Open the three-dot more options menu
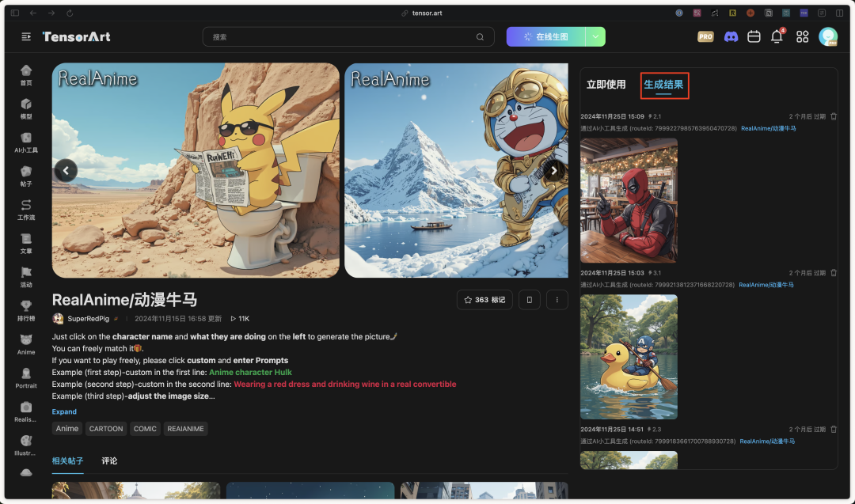The height and width of the screenshot is (504, 855). coord(557,300)
